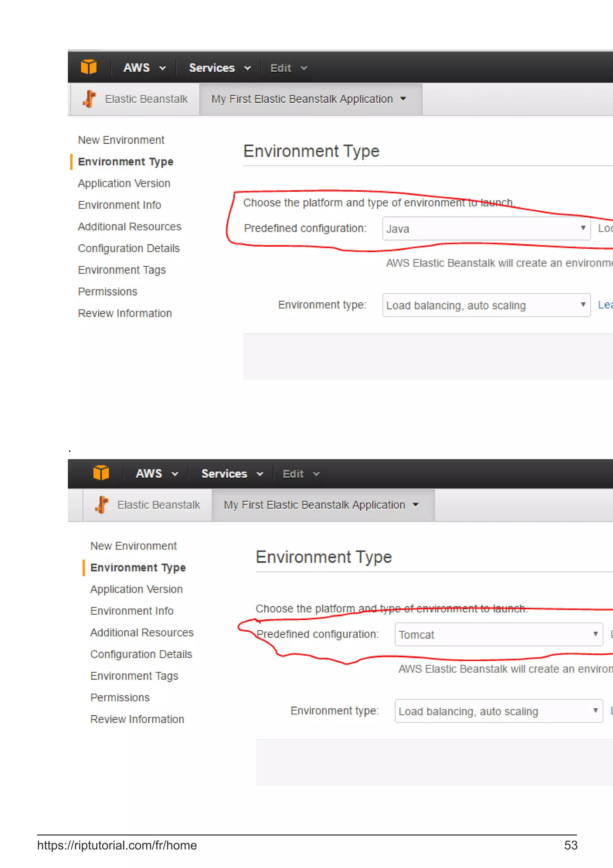Select New Environment step in bottom sidebar
Screen dimensions: 613x868
pos(134,546)
